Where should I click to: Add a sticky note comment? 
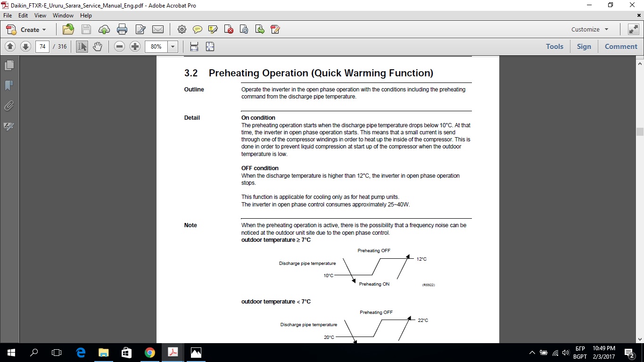[x=198, y=29]
